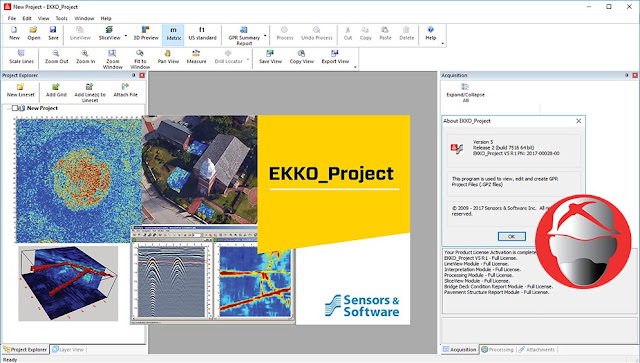This screenshot has height=363, width=640.
Task: Close the Acquisition panel
Action: [635, 75]
